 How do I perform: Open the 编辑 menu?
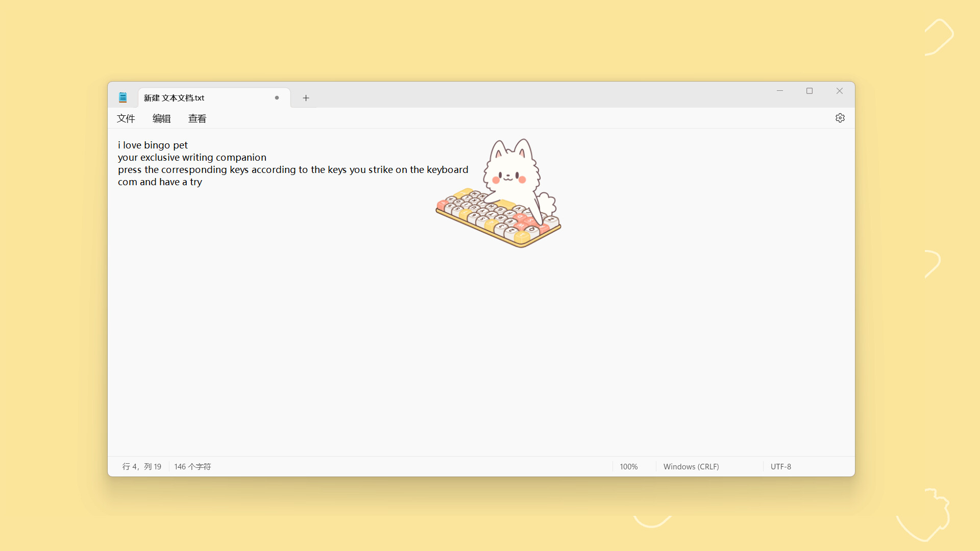coord(161,118)
